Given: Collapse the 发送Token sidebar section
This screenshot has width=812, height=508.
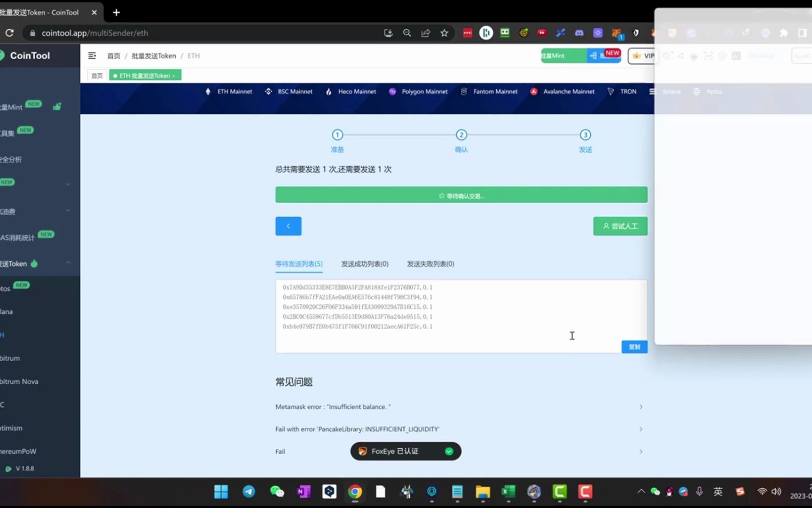Looking at the screenshot, I should (x=68, y=262).
